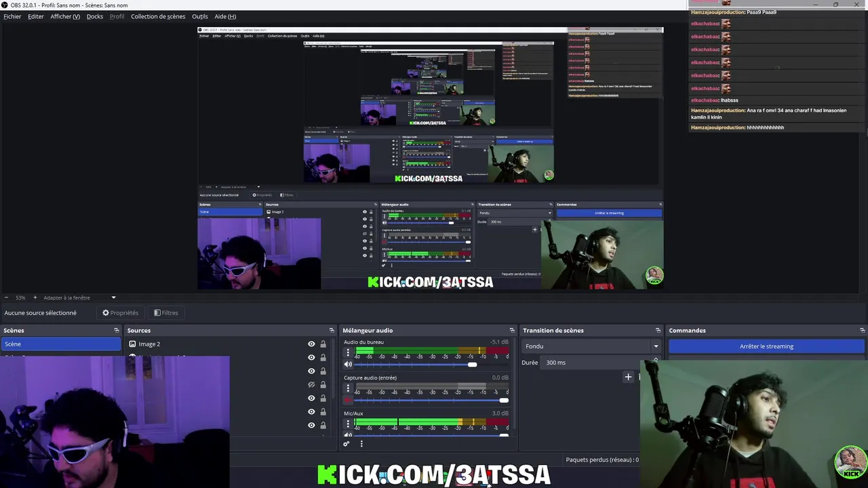Select the Scène item in Scènes list
The height and width of the screenshot is (488, 868).
[x=61, y=344]
